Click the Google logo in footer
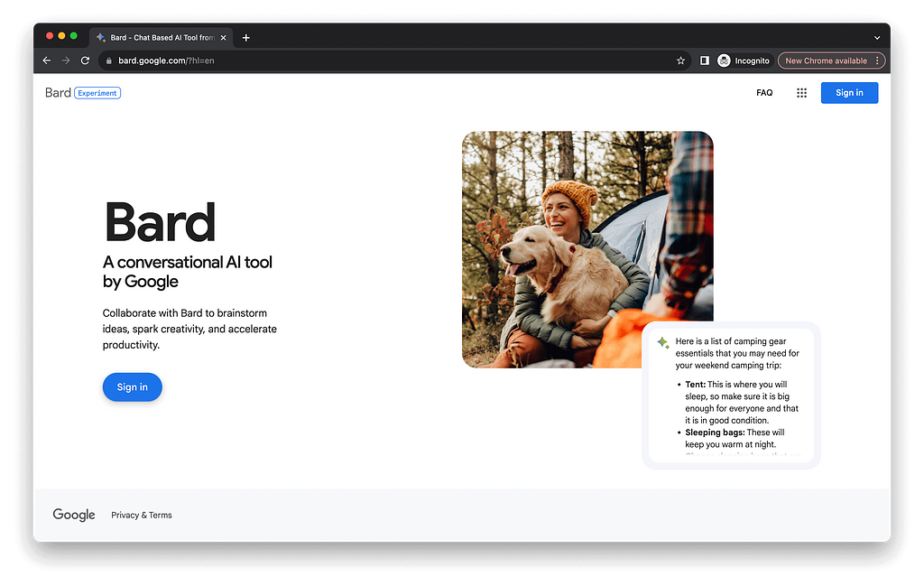The height and width of the screenshot is (586, 924). 74,515
